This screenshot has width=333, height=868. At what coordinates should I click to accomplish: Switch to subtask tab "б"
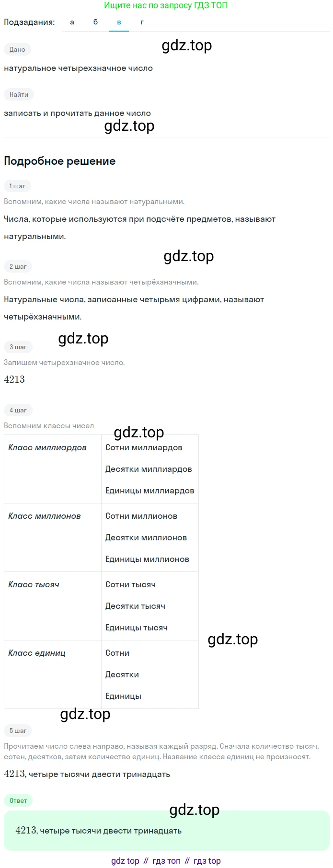coord(95,22)
